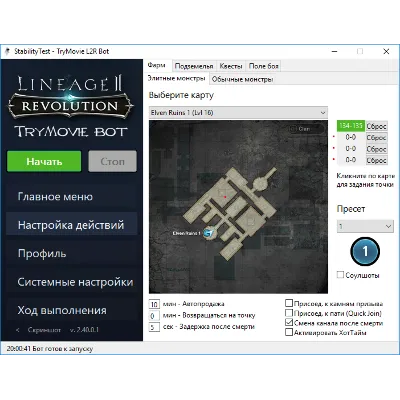Screen dimensions: 400x400
Task: Open the Квесты tab
Action: (x=231, y=66)
